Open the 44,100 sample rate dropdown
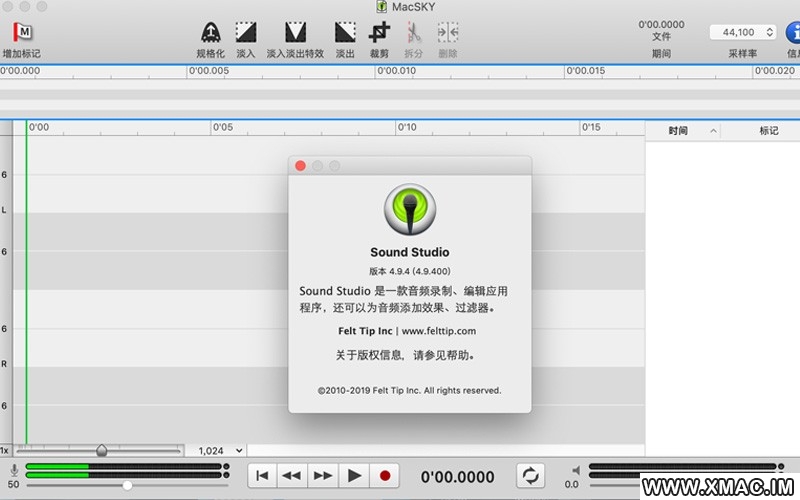Screen dimensions: 800x500 click(742, 32)
